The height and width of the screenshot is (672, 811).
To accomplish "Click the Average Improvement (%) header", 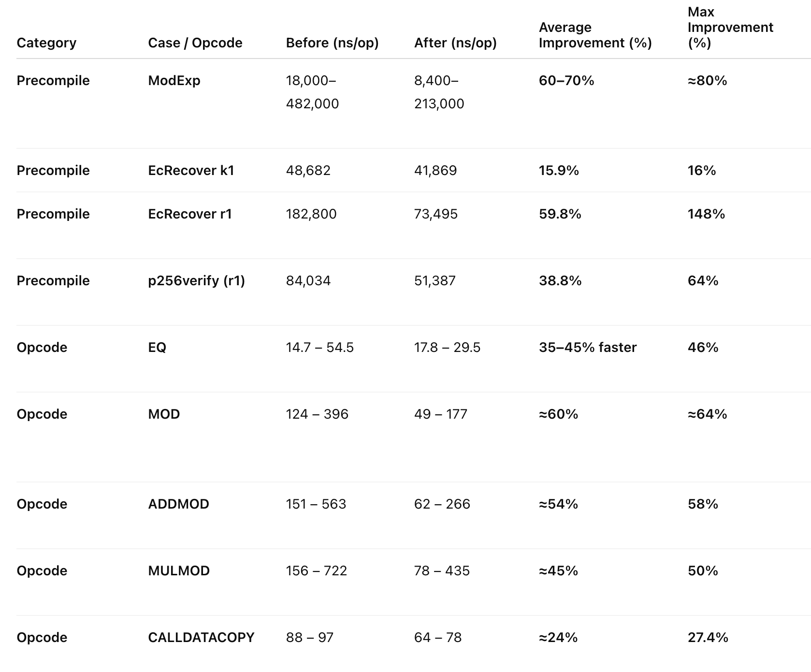I will click(x=595, y=35).
